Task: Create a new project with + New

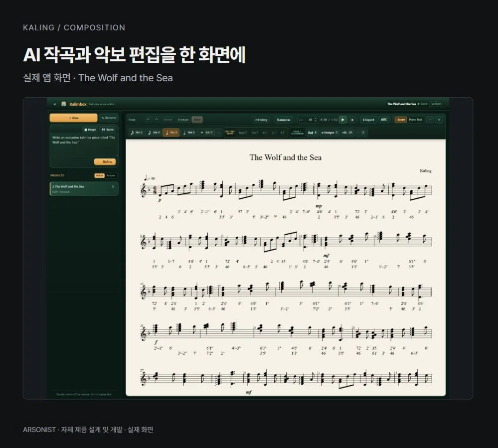Action: tap(73, 118)
